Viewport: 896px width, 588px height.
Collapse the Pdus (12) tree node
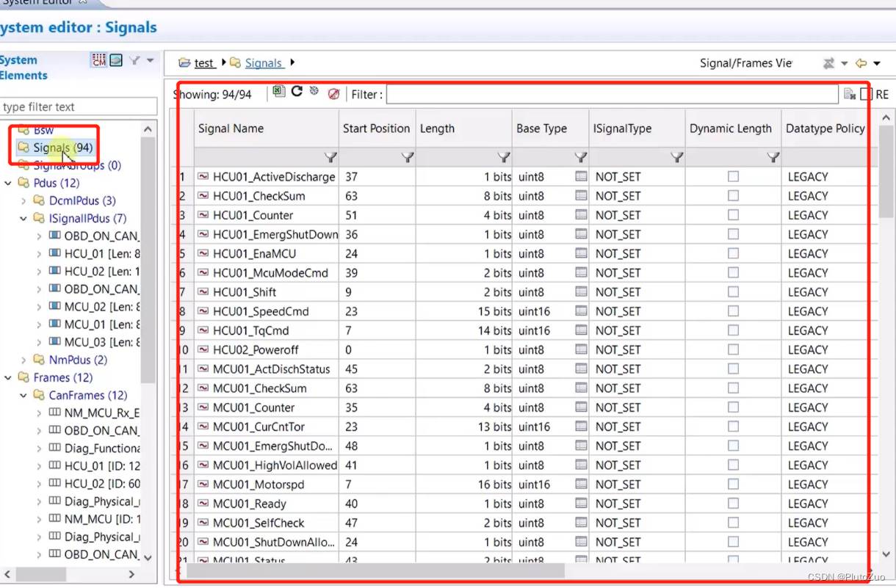[x=8, y=183]
